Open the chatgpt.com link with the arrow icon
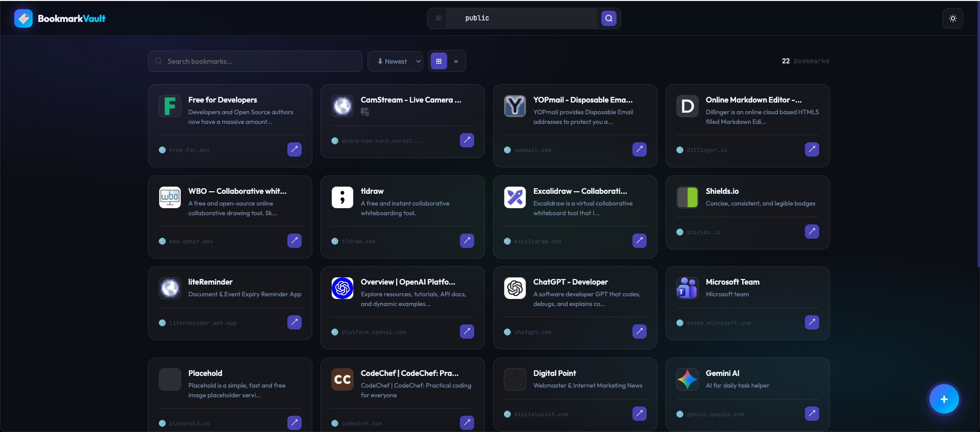This screenshot has height=432, width=980. coord(640,332)
